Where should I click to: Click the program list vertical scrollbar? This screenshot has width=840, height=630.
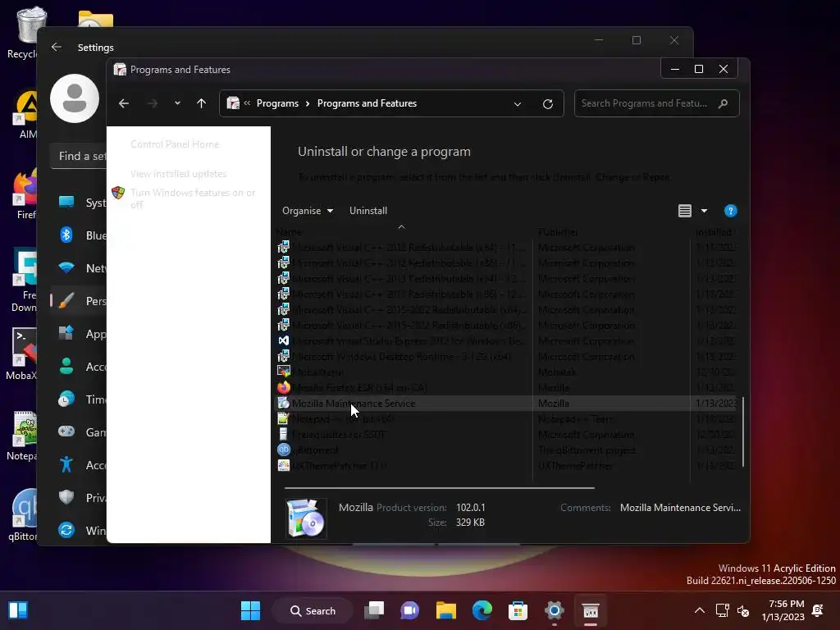[742, 432]
